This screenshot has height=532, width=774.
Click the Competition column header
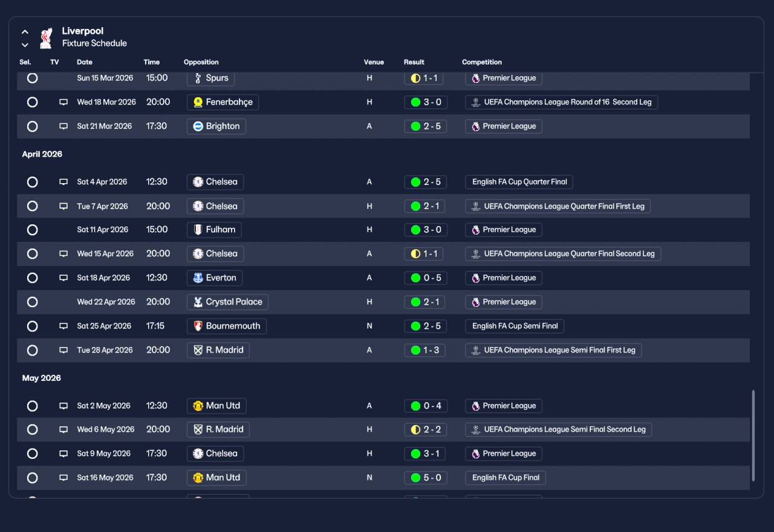(x=482, y=62)
